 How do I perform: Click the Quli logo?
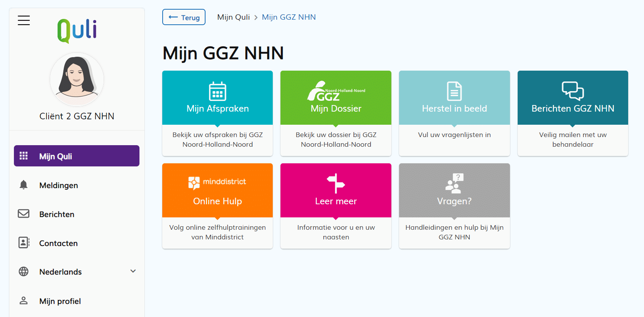pos(77,31)
